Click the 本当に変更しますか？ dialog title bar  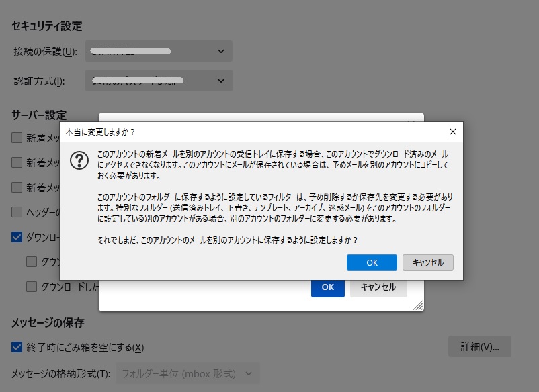click(x=235, y=132)
